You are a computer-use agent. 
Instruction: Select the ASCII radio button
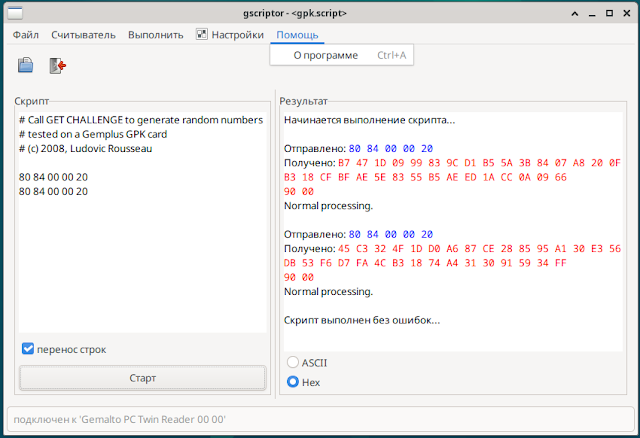[293, 362]
